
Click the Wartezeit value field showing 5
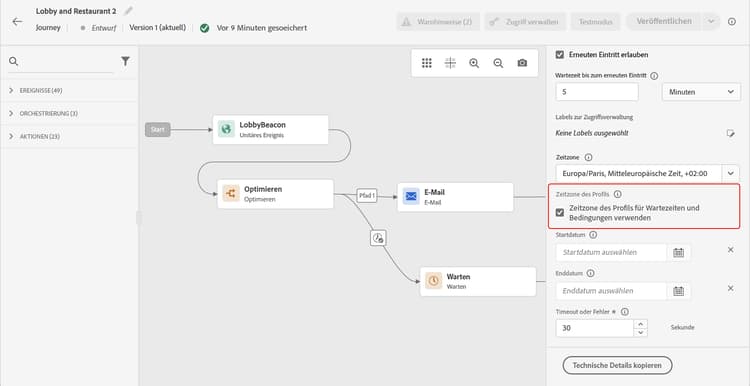tap(596, 92)
